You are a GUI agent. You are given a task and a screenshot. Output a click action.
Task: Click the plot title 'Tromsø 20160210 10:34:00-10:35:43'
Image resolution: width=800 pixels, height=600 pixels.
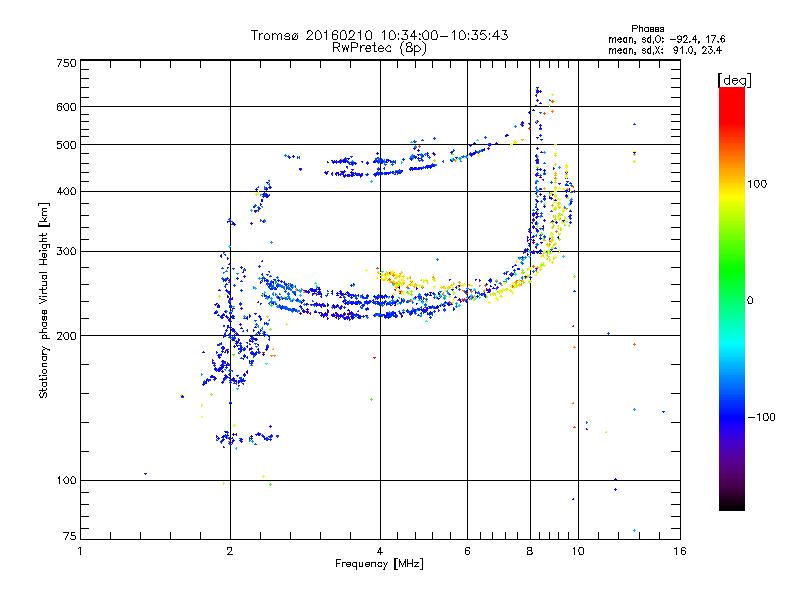click(379, 35)
